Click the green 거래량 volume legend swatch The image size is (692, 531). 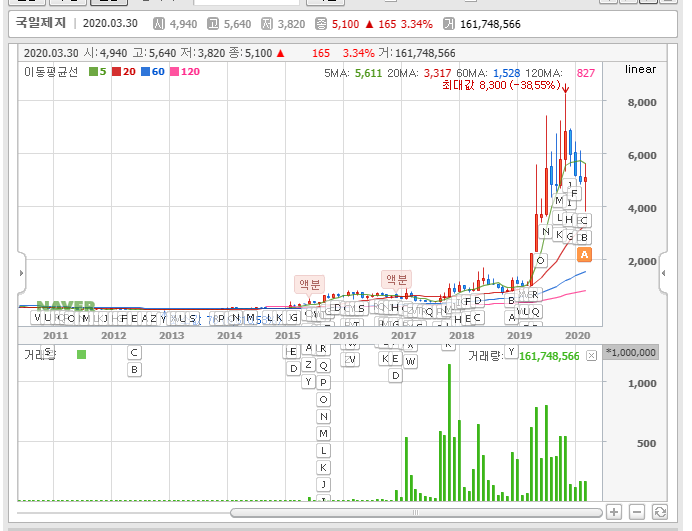click(x=81, y=354)
